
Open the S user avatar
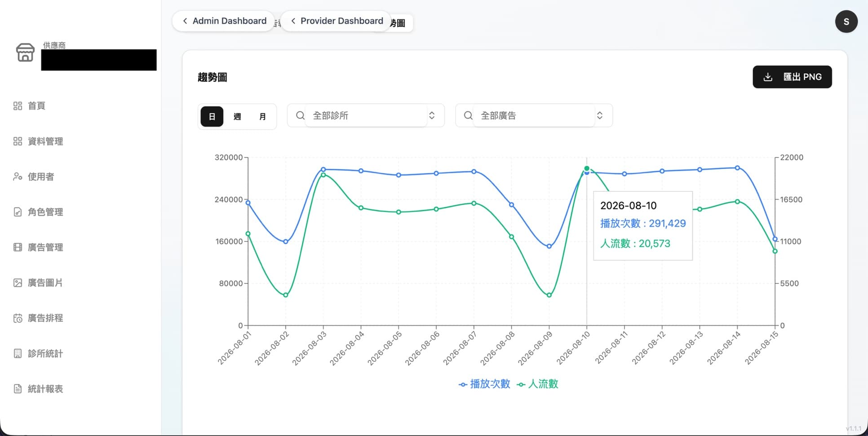[846, 22]
